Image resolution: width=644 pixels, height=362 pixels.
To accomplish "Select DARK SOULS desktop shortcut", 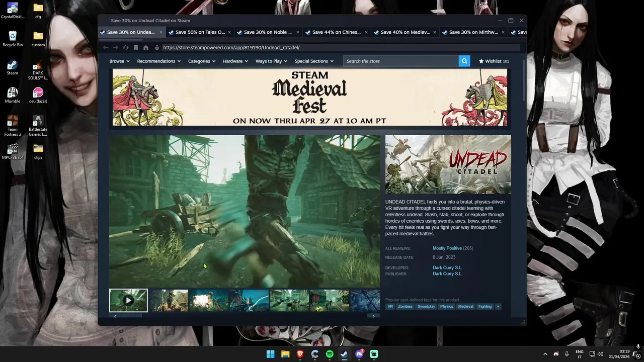I will [38, 69].
